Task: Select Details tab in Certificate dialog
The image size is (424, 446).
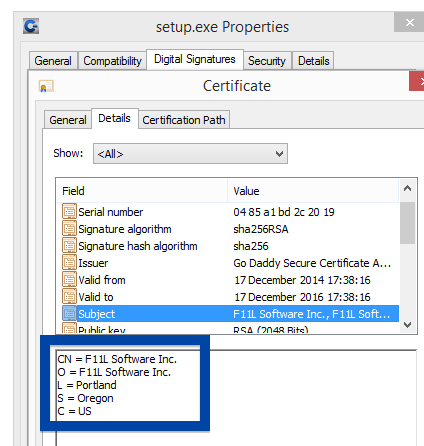Action: (114, 118)
